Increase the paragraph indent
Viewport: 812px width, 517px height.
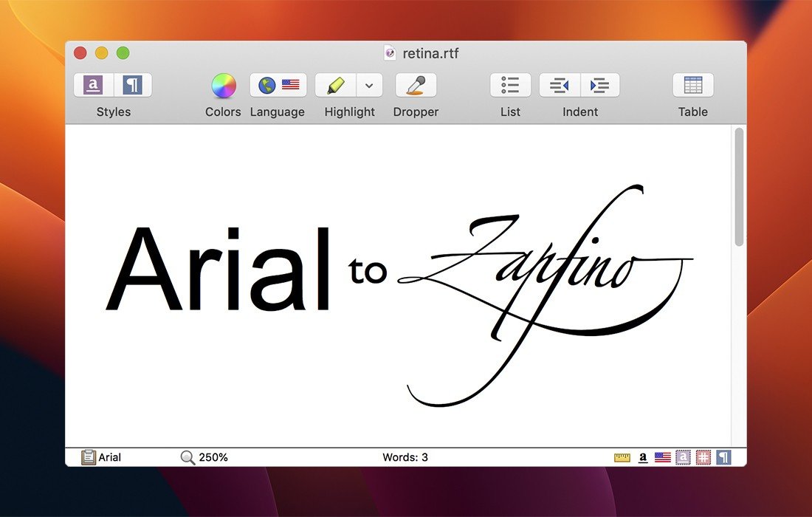coord(599,86)
